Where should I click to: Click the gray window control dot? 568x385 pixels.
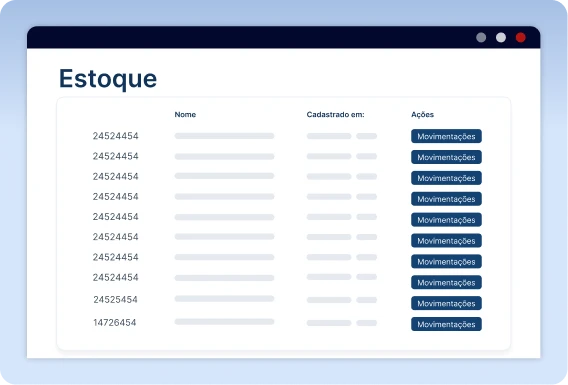481,37
